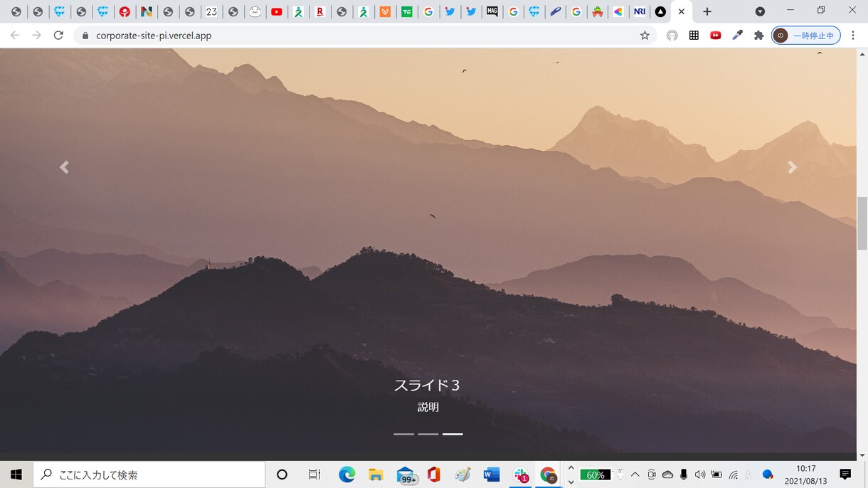The image size is (868, 488).
Task: Open the OneDrive cloud tray icon
Action: (x=667, y=474)
